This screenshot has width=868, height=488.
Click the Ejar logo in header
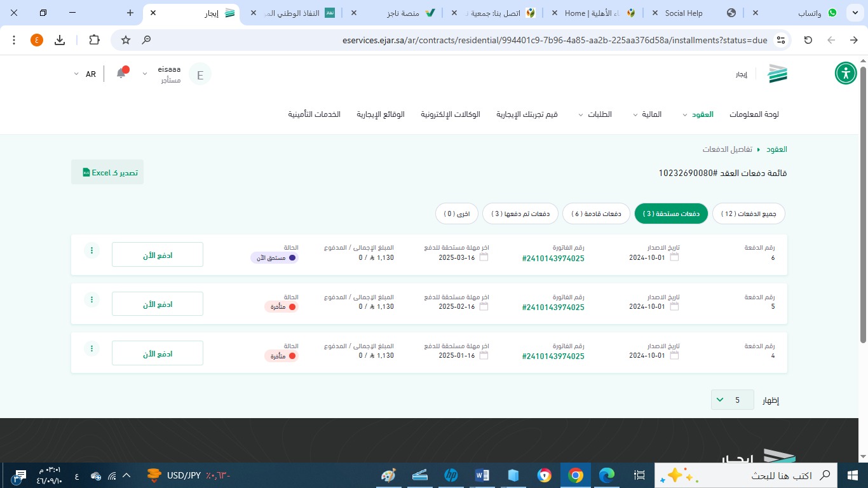776,74
